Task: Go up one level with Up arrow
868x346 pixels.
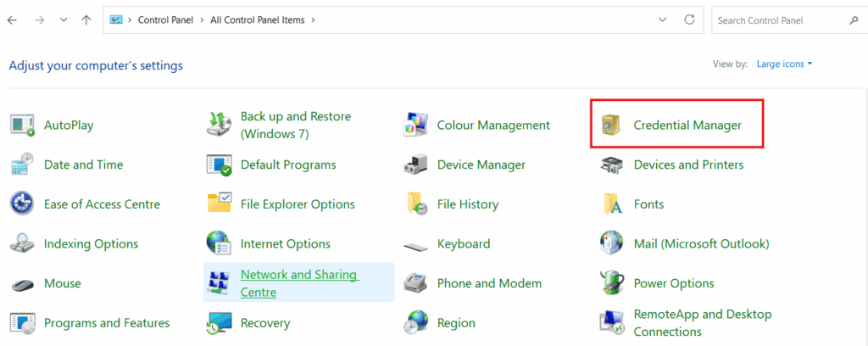Action: 86,20
